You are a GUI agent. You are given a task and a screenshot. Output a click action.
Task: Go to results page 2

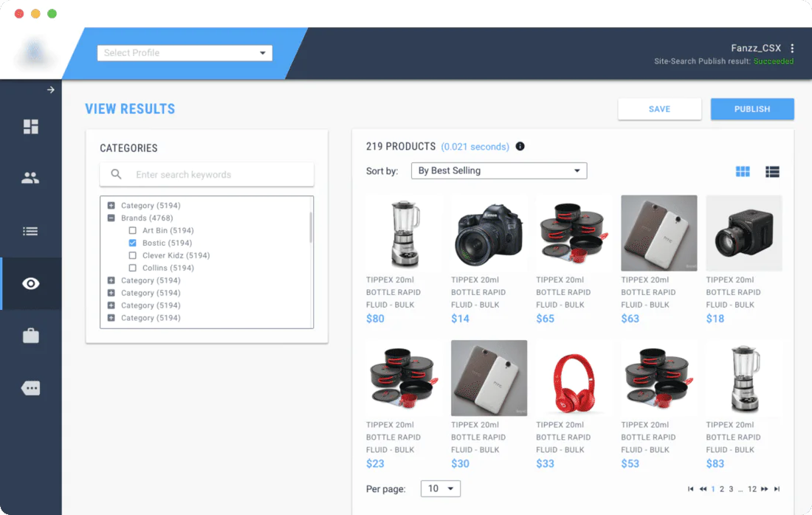pyautogui.click(x=721, y=488)
